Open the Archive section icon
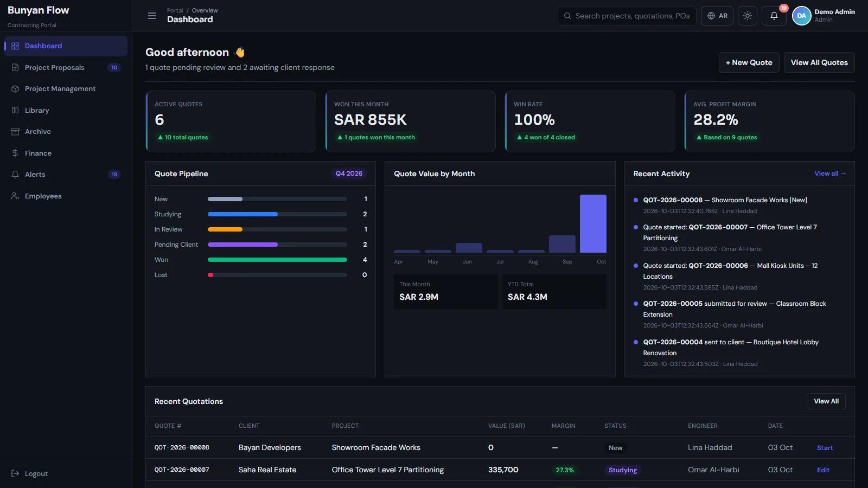 click(15, 132)
